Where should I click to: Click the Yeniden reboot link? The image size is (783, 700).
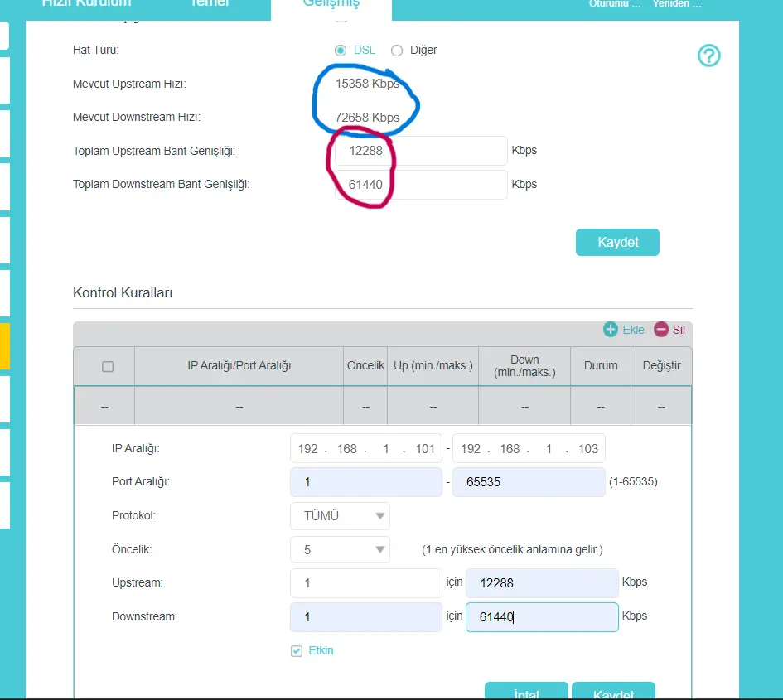coord(677,4)
